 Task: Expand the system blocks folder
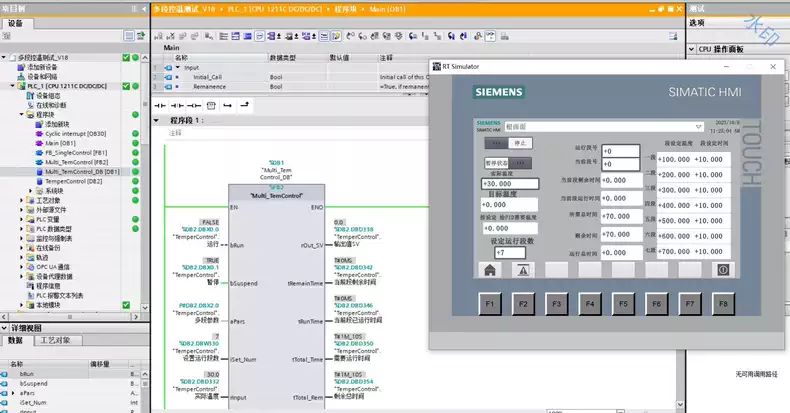coord(31,191)
